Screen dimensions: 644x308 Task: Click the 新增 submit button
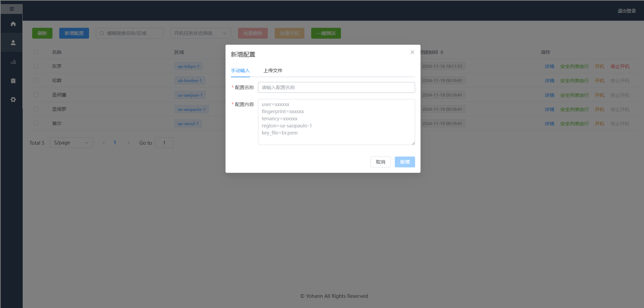pyautogui.click(x=405, y=162)
